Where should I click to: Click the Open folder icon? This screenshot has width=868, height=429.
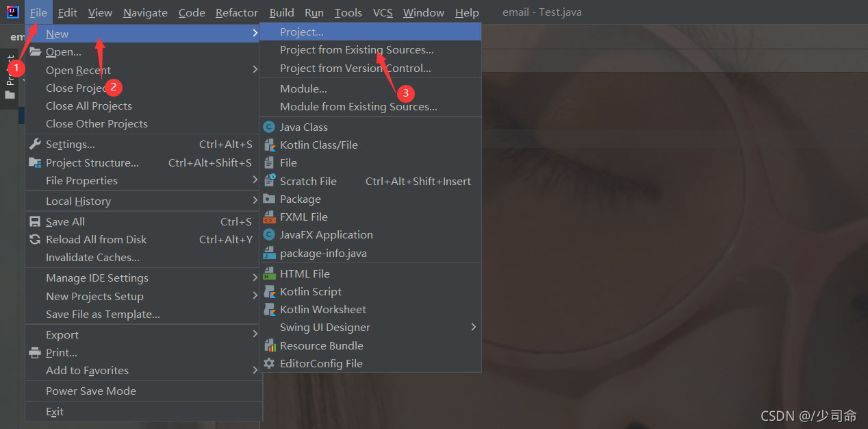[x=35, y=52]
